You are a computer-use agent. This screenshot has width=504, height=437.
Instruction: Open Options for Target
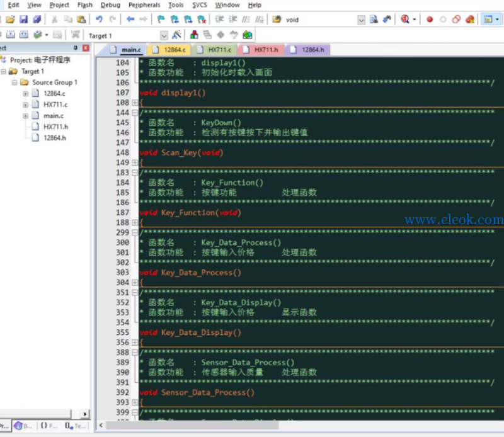coord(177,35)
